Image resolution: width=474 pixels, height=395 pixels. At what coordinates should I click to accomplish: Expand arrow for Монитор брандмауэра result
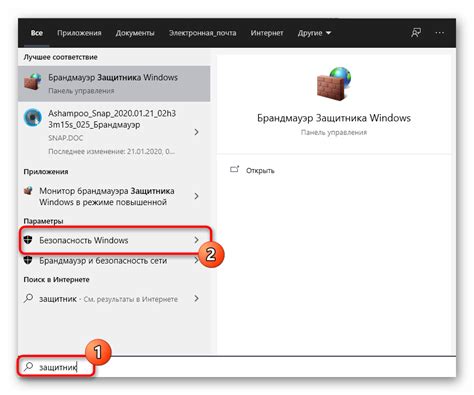196,196
